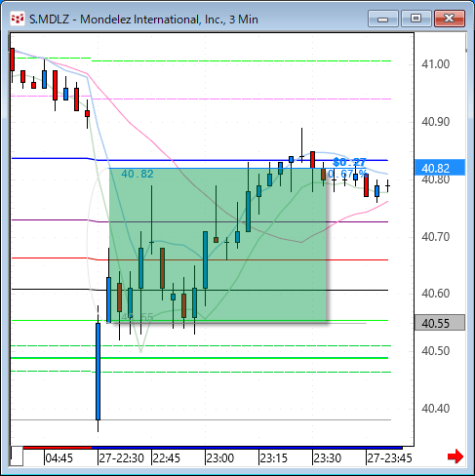Click the 27-23:45 time axis label
This screenshot has width=475, height=476.
[x=389, y=458]
